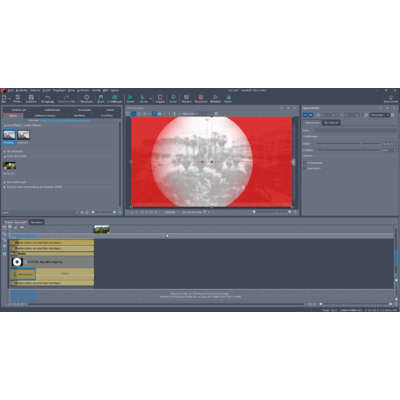The width and height of the screenshot is (400, 400).
Task: Open the Suchen magnifier tool
Action: (x=173, y=98)
